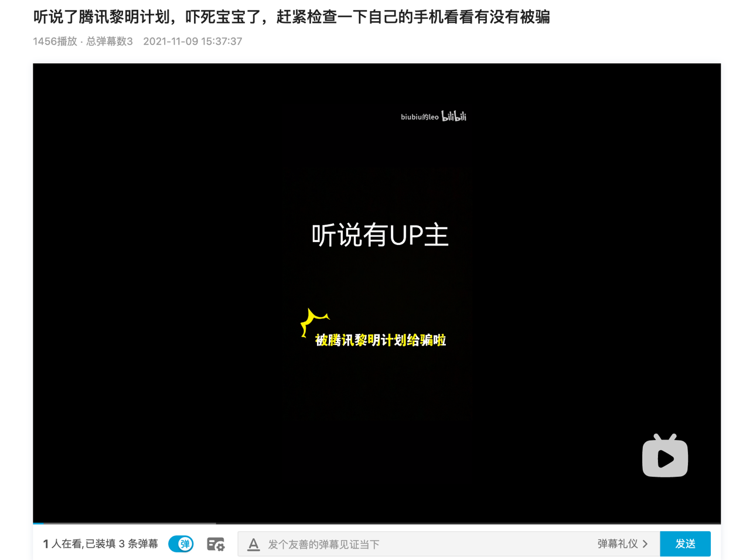Image resolution: width=743 pixels, height=560 pixels.
Task: Toggle the danmaku style option next to 弹
Action: 216,544
